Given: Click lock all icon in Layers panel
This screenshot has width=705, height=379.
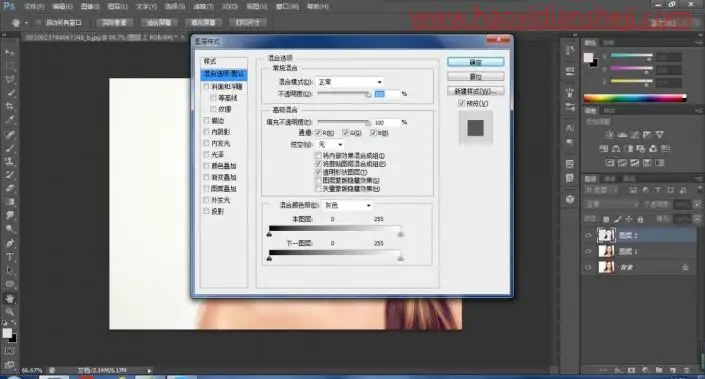Looking at the screenshot, I should click(640, 219).
